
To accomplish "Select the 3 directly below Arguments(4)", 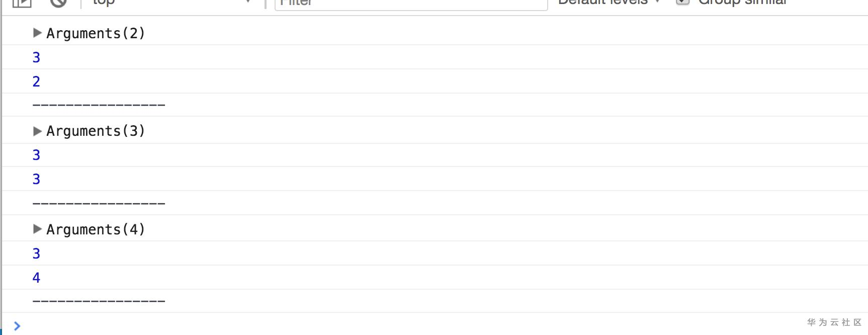I will click(36, 254).
